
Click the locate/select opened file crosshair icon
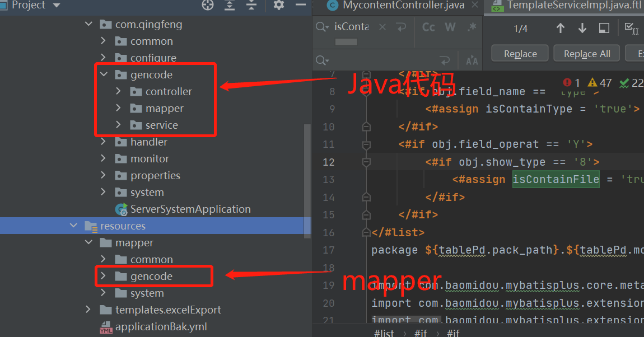pos(208,5)
